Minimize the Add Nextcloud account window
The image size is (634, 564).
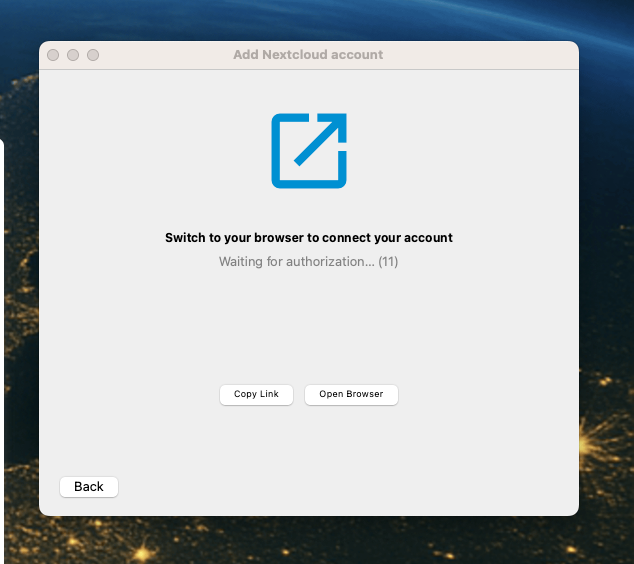[x=73, y=55]
